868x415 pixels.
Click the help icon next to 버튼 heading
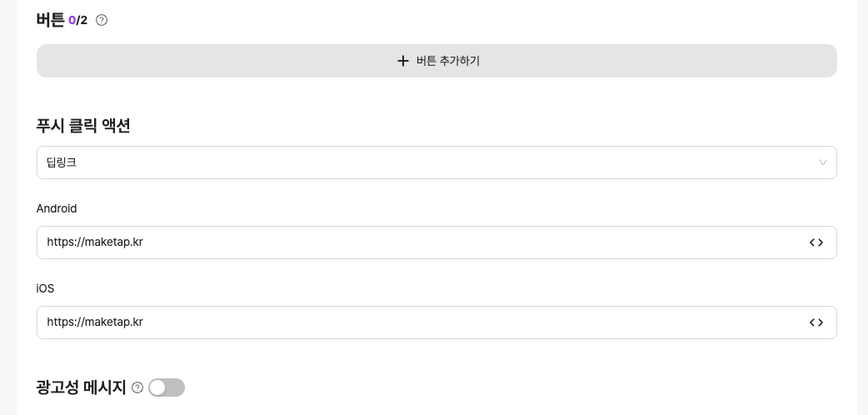tap(102, 20)
